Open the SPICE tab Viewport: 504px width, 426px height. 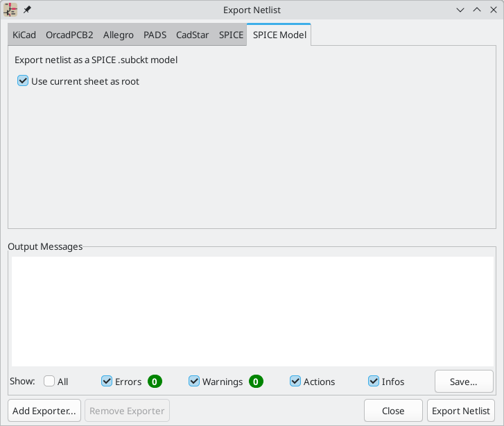[231, 35]
